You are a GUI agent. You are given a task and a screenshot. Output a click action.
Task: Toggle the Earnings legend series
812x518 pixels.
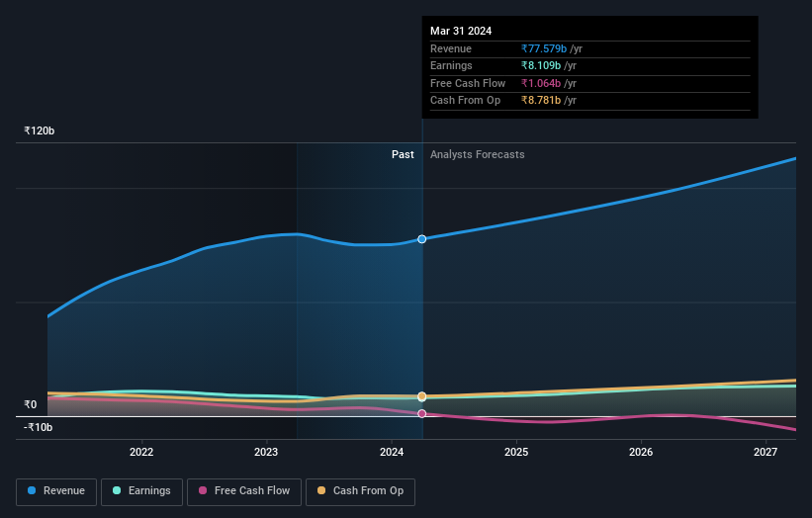[141, 491]
